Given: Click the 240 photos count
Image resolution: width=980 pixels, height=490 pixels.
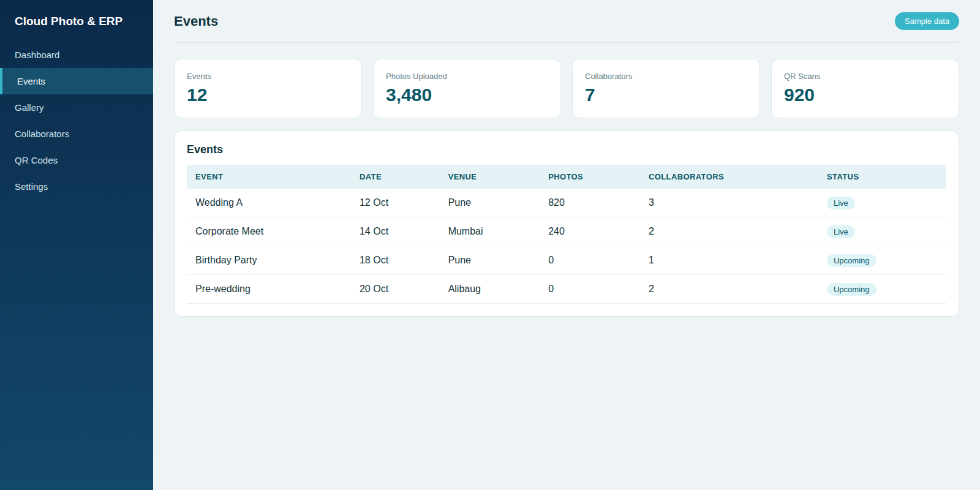Looking at the screenshot, I should [x=556, y=232].
